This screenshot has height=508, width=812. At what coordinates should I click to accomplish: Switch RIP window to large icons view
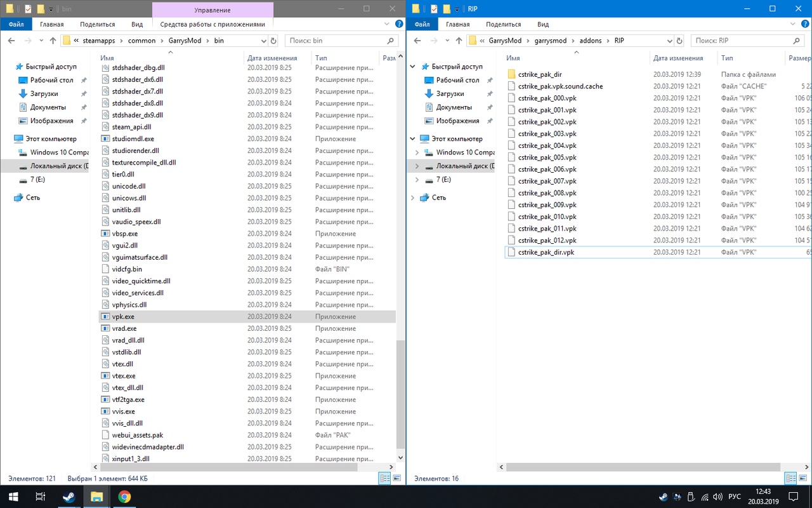803,478
